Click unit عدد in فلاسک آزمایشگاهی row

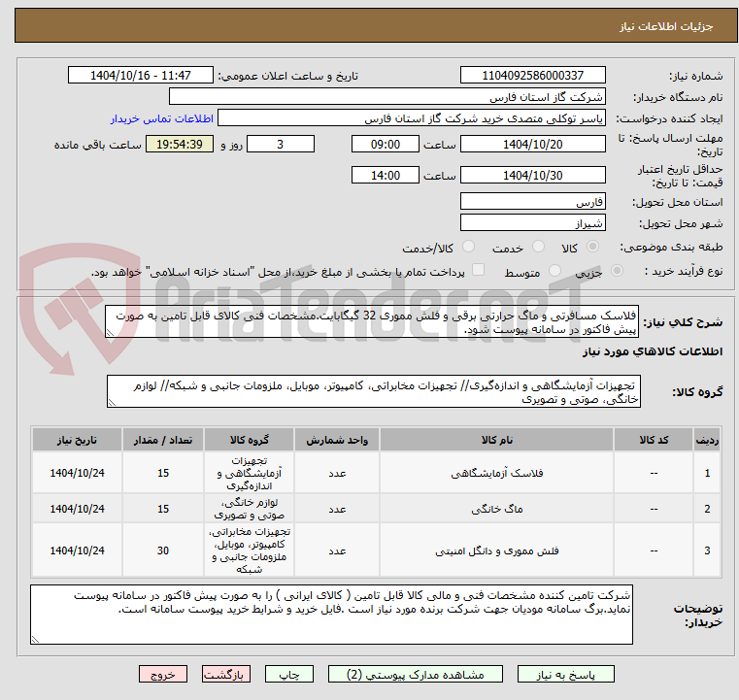point(337,473)
